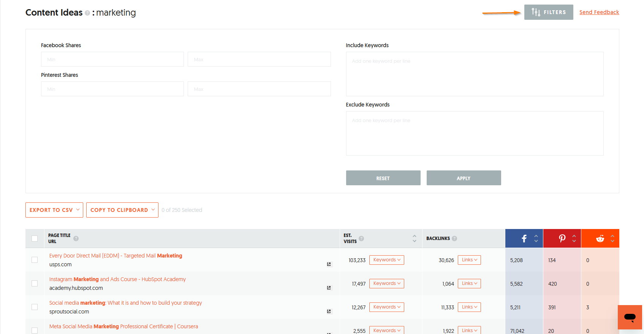Viewport: 644px width, 334px height.
Task: Click into the Exclude Keywords textarea
Action: pyautogui.click(x=475, y=134)
